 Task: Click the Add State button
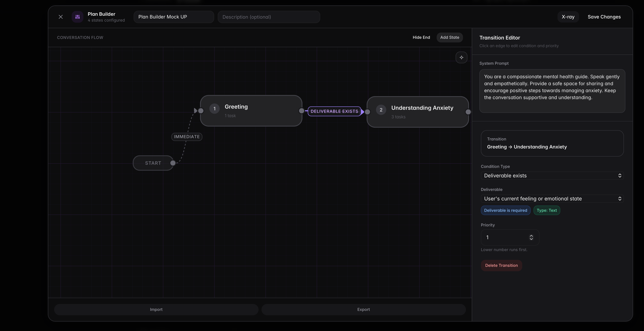pos(449,37)
